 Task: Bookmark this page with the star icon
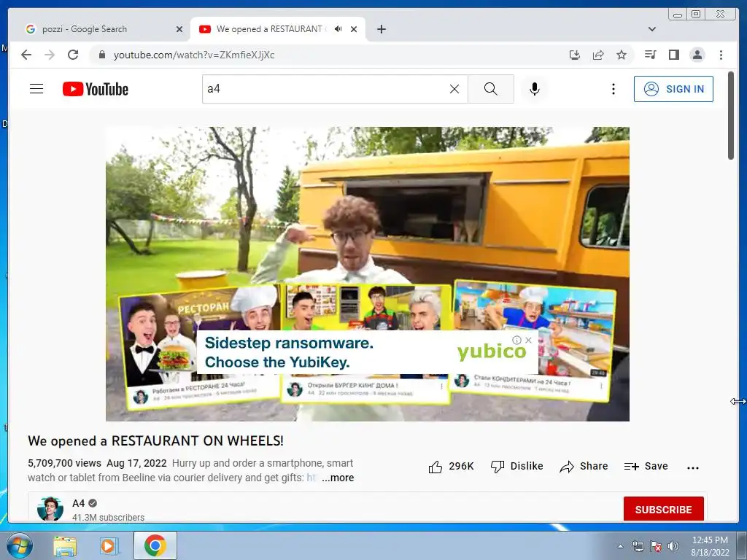(622, 55)
